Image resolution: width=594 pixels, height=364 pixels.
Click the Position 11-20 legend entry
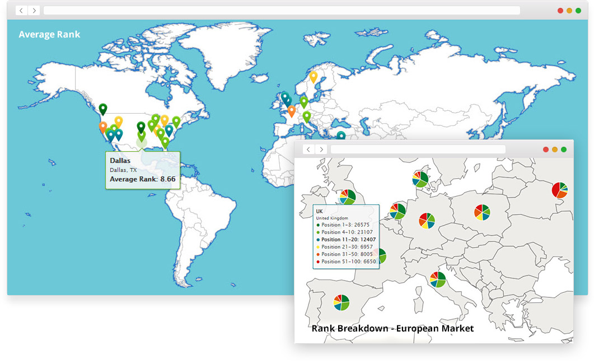tap(348, 239)
